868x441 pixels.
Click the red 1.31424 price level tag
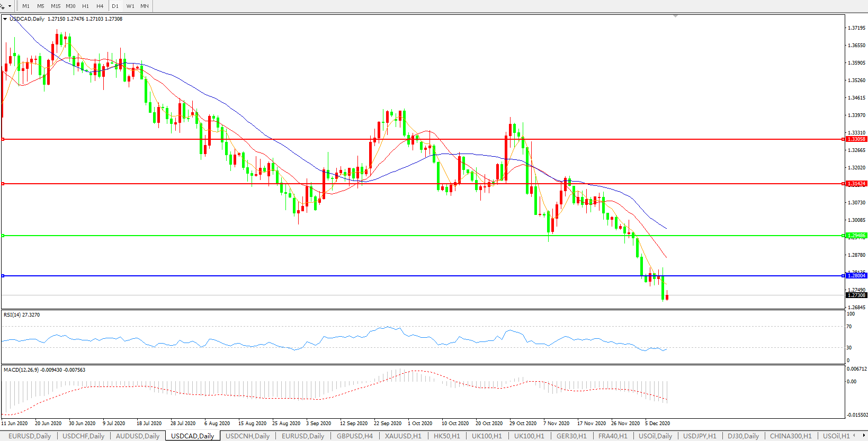(856, 184)
